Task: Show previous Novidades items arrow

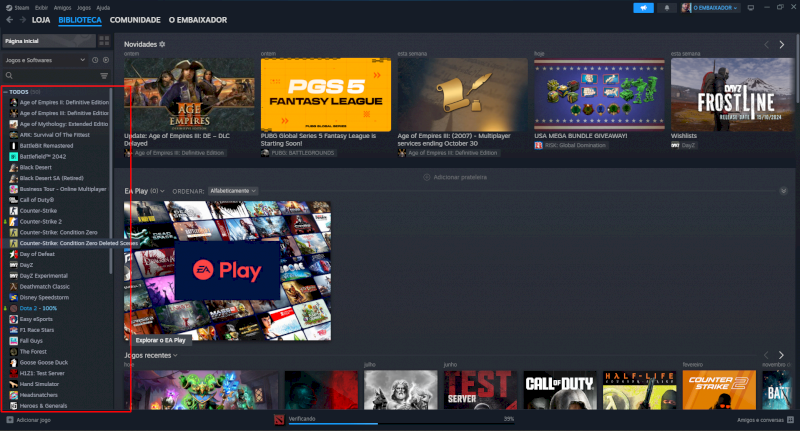Action: point(766,45)
